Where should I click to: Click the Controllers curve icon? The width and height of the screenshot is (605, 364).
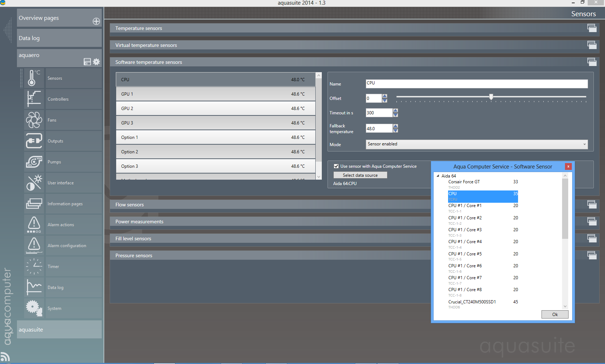point(34,99)
